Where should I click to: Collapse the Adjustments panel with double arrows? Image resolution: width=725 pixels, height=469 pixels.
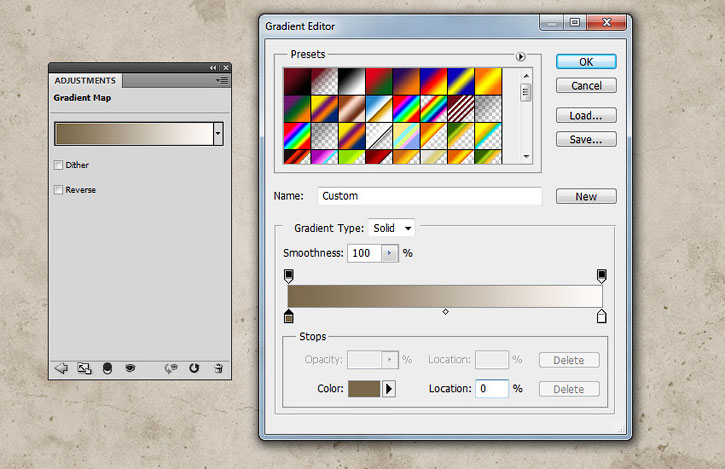pos(213,68)
